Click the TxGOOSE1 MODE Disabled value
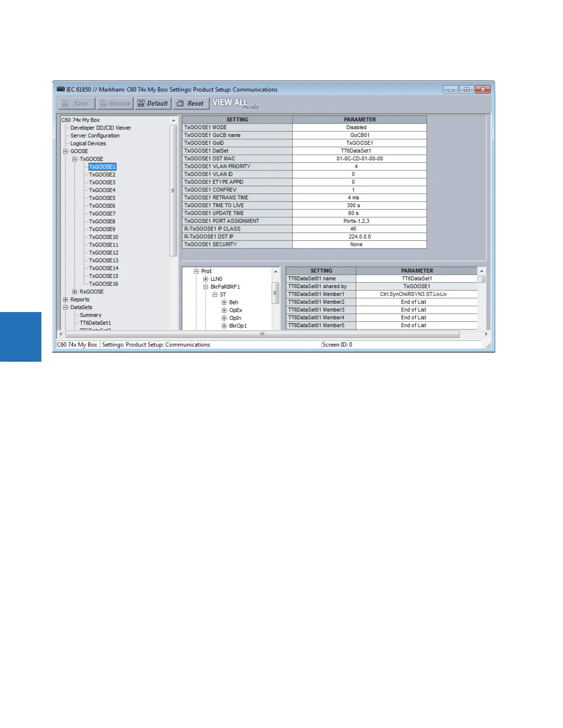 click(360, 127)
